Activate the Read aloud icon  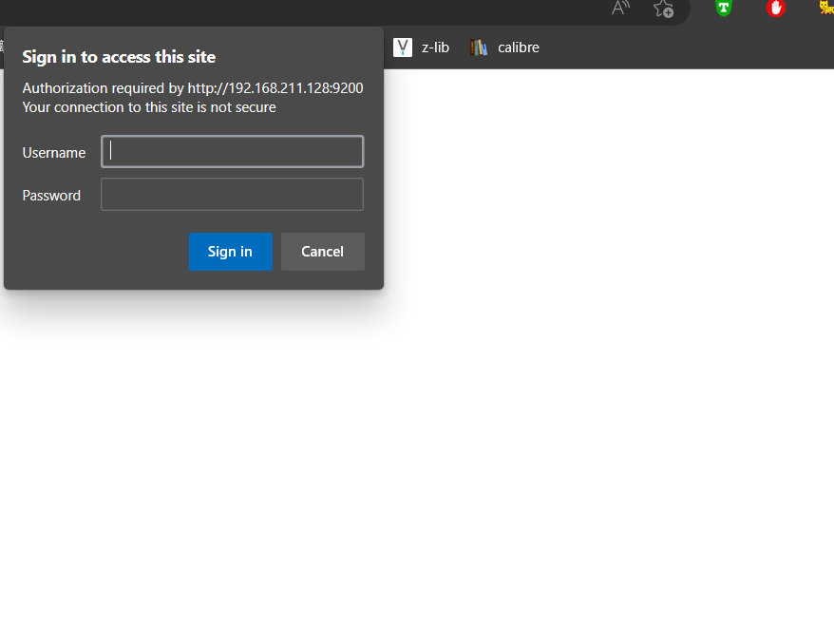pyautogui.click(x=620, y=8)
